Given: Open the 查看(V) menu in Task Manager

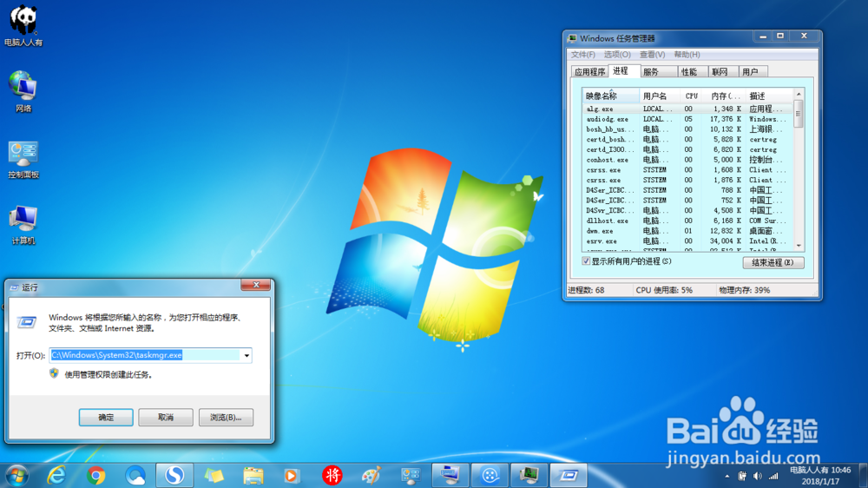Looking at the screenshot, I should click(652, 55).
